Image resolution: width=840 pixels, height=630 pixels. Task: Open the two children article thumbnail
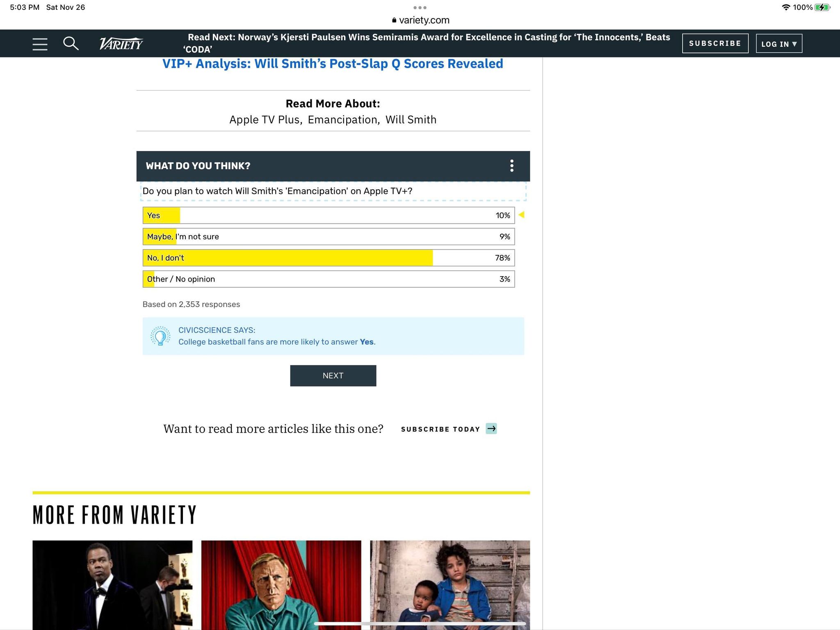(450, 585)
